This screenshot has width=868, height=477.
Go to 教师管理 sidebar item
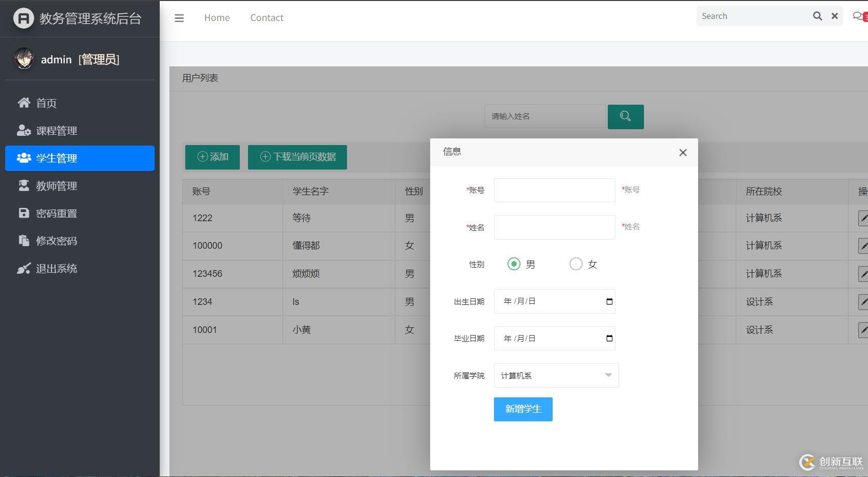pyautogui.click(x=56, y=186)
